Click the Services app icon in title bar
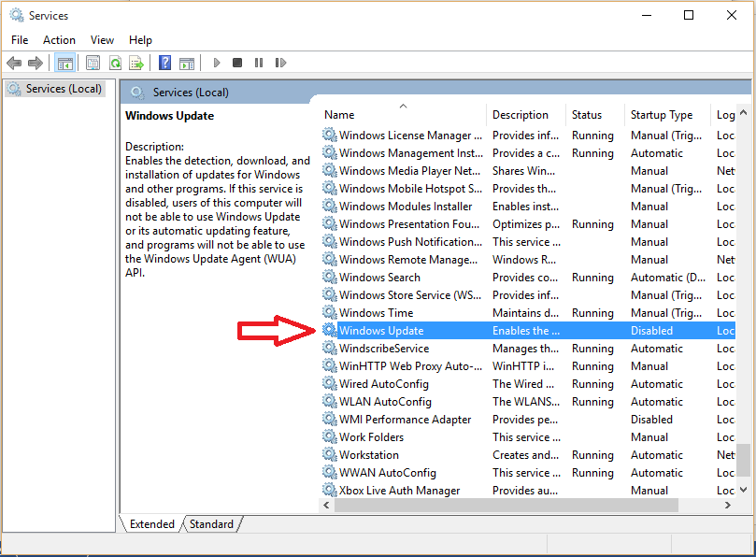 [17, 15]
